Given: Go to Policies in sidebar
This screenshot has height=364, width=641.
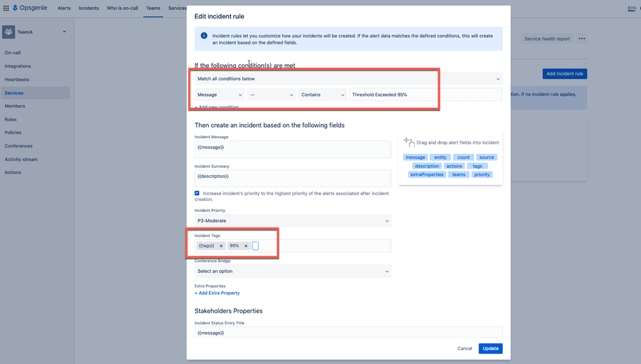Looking at the screenshot, I should pos(13,133).
